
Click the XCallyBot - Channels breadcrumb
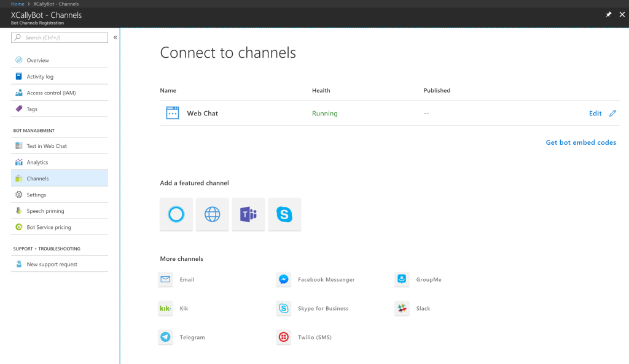pos(56,4)
